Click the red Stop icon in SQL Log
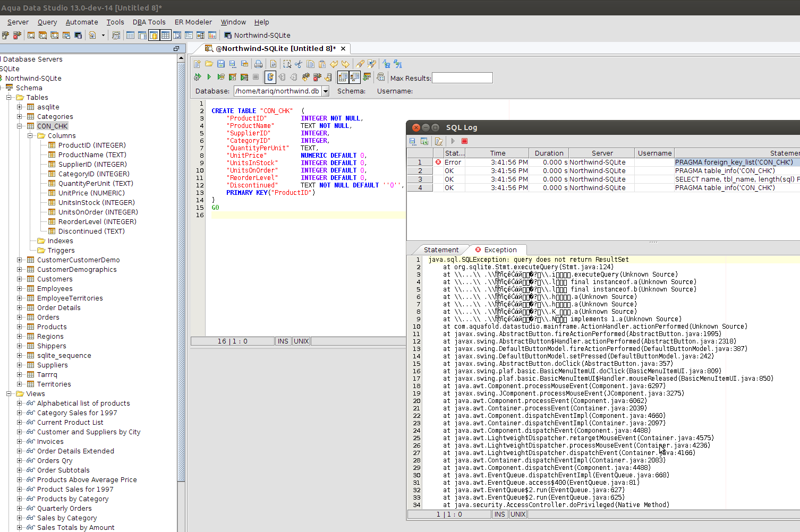This screenshot has height=532, width=800. point(464,141)
